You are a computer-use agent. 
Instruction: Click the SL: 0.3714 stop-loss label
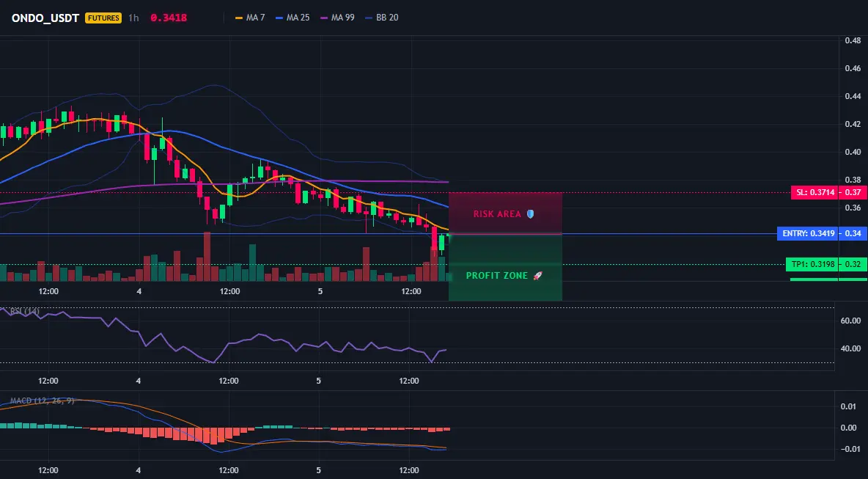[x=814, y=193]
